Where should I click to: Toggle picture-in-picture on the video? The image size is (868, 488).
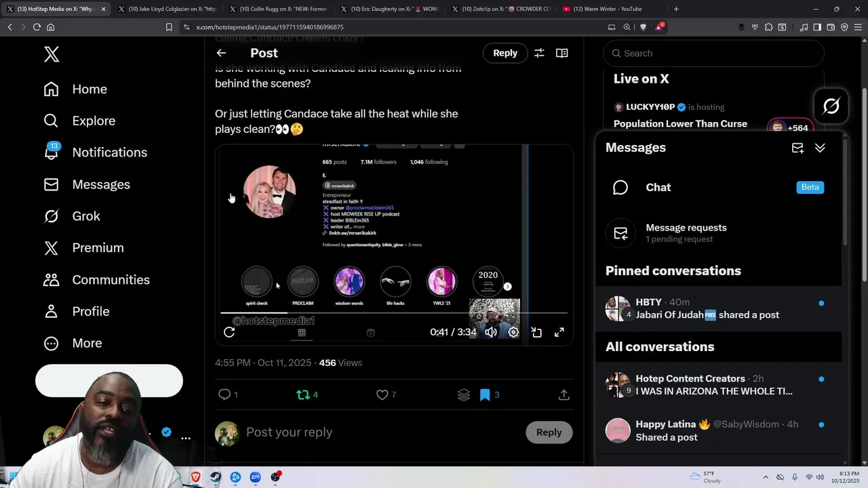coord(536,332)
